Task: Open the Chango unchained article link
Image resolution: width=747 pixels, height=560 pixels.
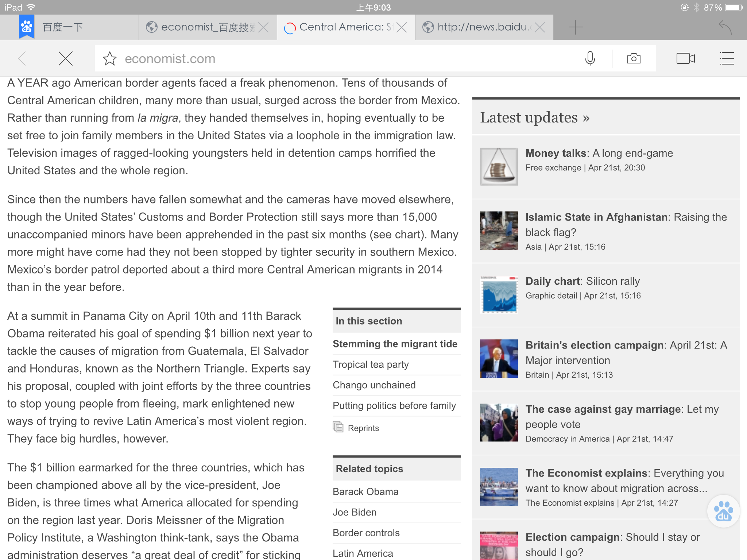Action: [x=374, y=385]
